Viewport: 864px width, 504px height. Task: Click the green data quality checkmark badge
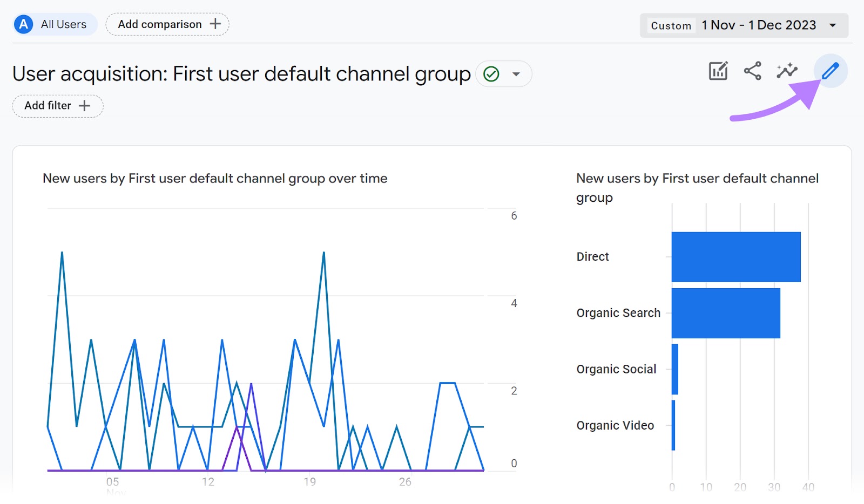(492, 74)
